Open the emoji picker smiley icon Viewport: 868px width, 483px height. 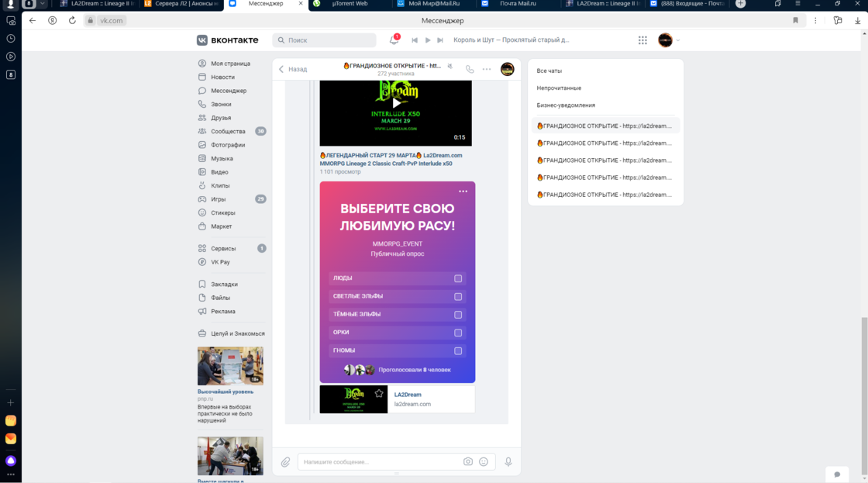click(484, 462)
